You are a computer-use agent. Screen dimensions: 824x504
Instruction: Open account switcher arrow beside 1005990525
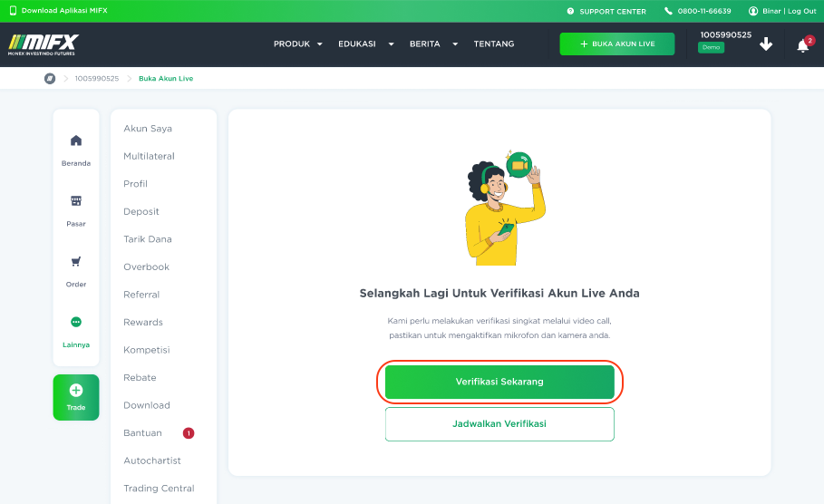pyautogui.click(x=766, y=44)
